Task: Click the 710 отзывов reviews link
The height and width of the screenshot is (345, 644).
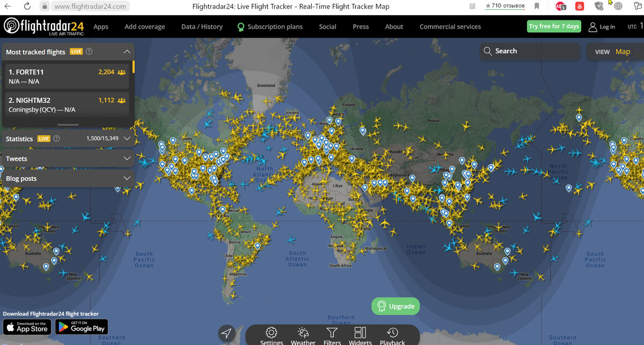Action: (x=504, y=6)
